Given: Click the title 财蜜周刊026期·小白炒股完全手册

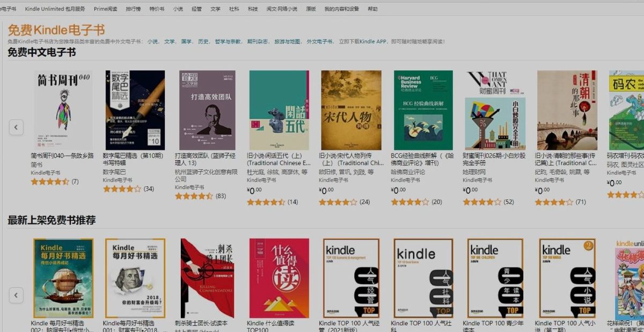Looking at the screenshot, I should (x=494, y=158).
